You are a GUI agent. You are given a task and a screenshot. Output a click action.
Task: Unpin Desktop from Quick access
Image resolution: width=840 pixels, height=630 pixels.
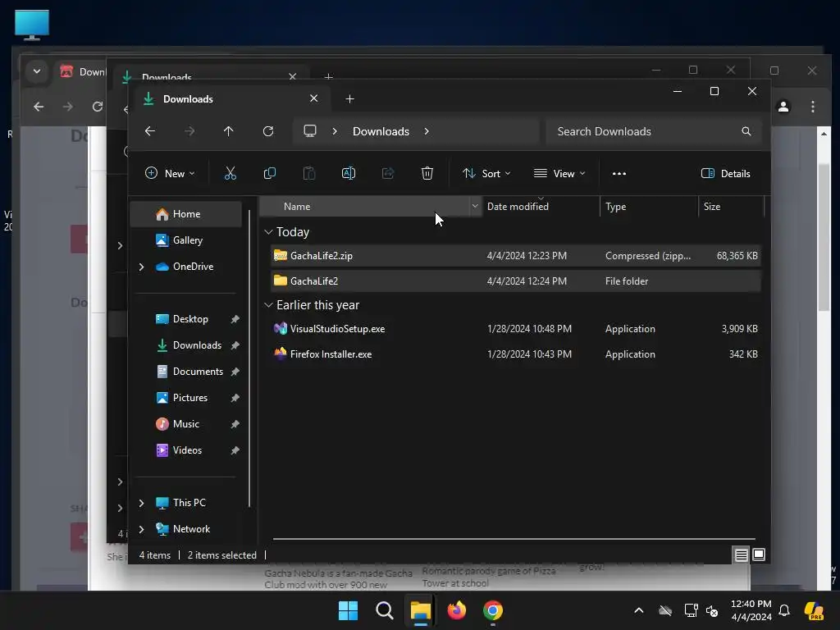tap(235, 319)
